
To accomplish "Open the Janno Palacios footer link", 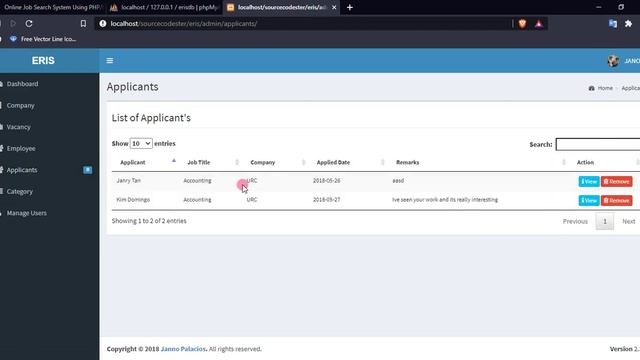I will click(x=183, y=349).
